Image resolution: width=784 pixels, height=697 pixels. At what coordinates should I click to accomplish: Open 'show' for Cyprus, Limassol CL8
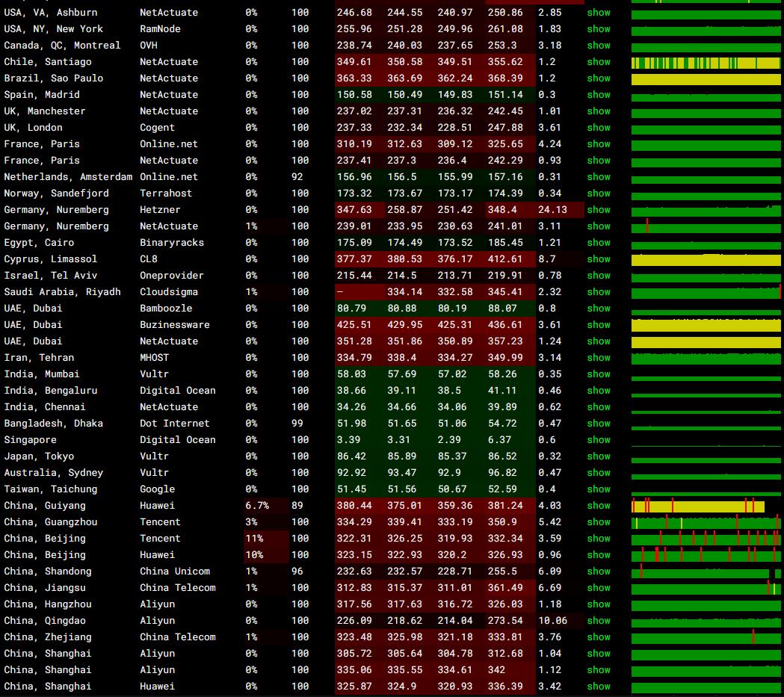click(599, 258)
